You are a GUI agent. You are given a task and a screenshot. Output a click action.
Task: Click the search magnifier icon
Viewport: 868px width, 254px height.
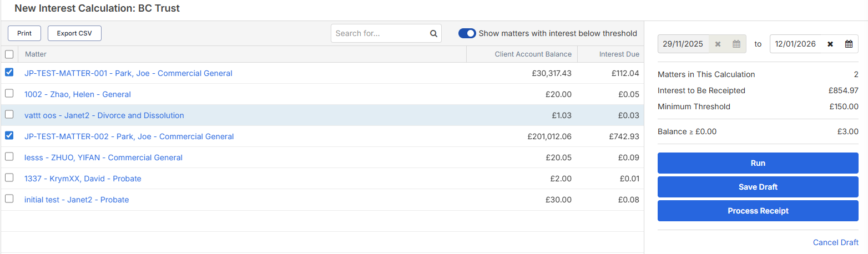[x=433, y=33]
